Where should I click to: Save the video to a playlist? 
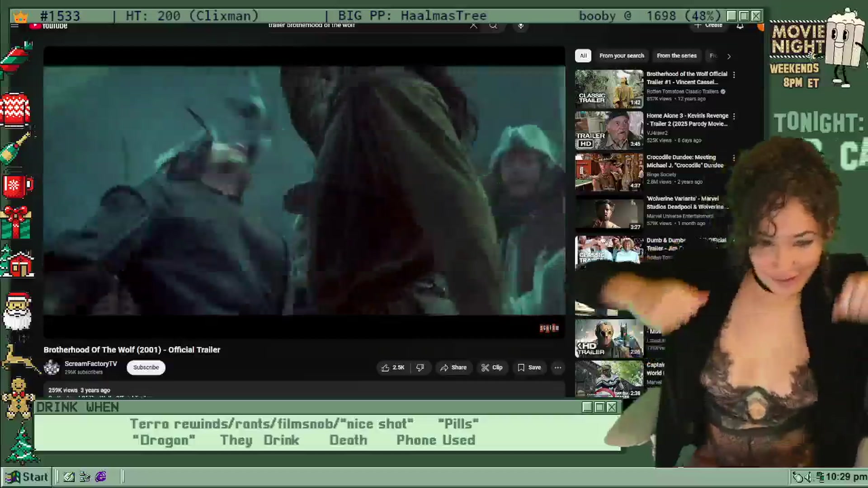tap(529, 367)
